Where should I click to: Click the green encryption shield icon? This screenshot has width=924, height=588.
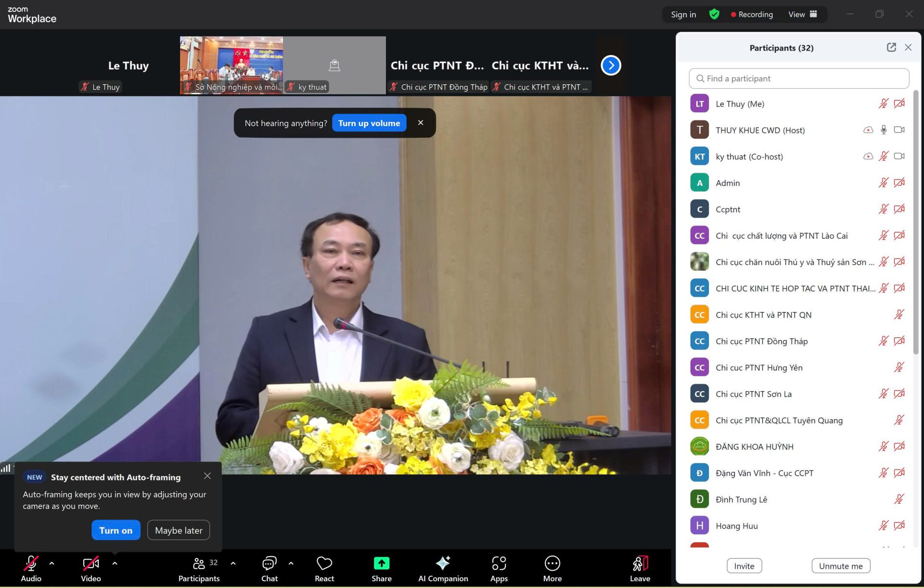714,14
